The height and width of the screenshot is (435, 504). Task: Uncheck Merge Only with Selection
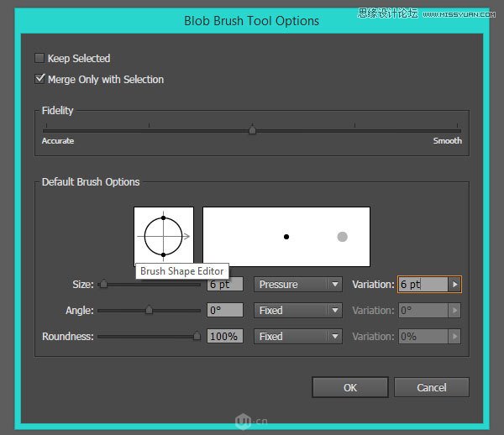tap(39, 80)
